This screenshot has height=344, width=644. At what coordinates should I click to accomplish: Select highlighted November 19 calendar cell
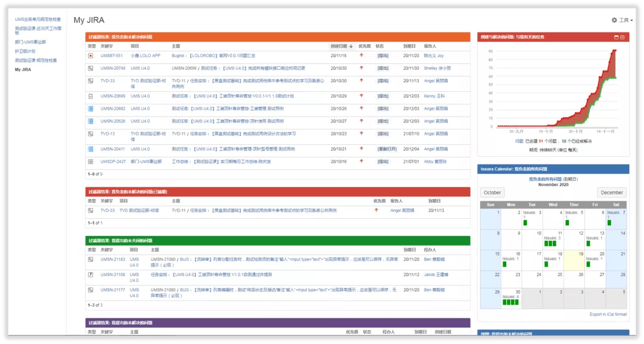click(x=574, y=261)
